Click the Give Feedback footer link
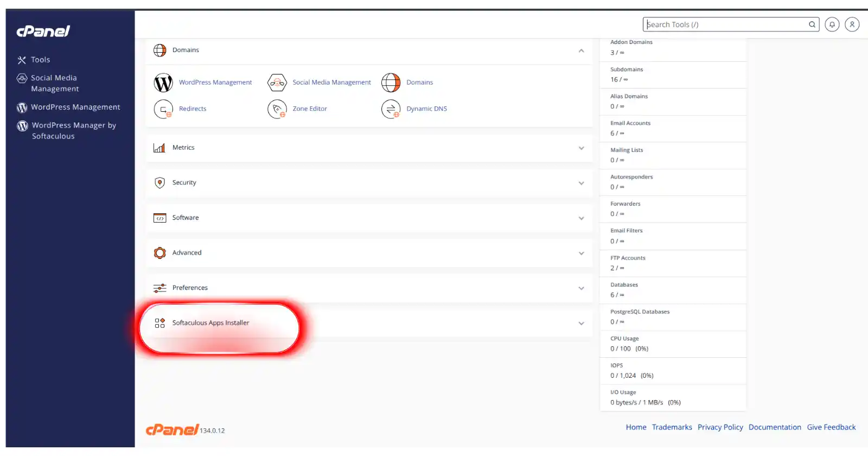Screen dimensions: 868x456 [x=831, y=428]
